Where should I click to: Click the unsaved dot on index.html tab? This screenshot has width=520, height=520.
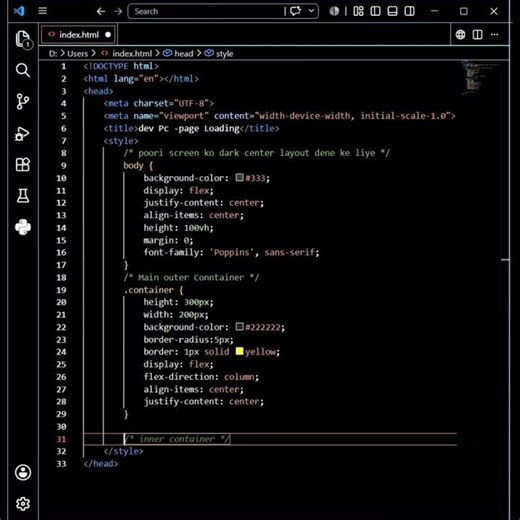[108, 35]
